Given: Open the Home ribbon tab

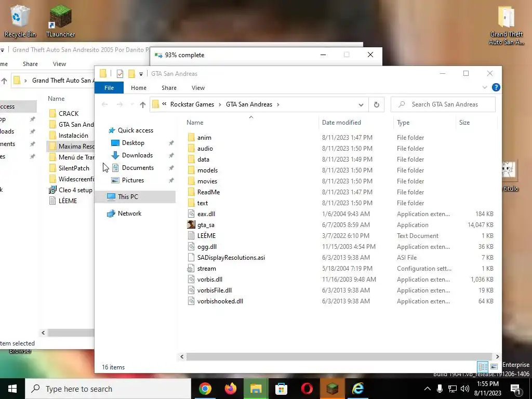Looking at the screenshot, I should point(139,88).
